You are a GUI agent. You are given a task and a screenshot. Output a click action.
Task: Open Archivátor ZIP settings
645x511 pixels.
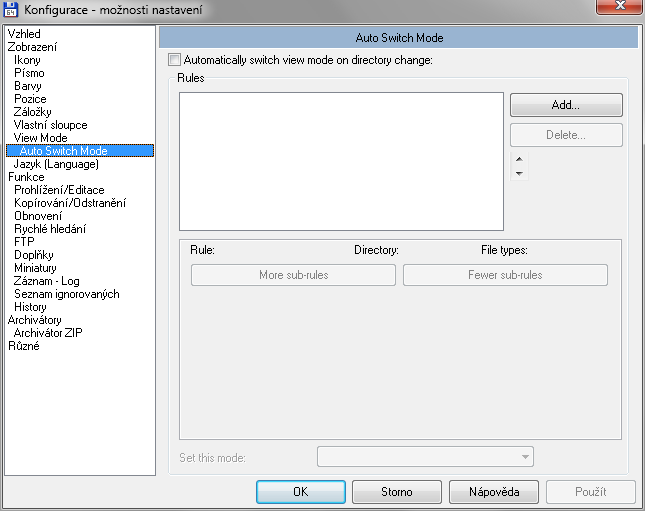47,333
